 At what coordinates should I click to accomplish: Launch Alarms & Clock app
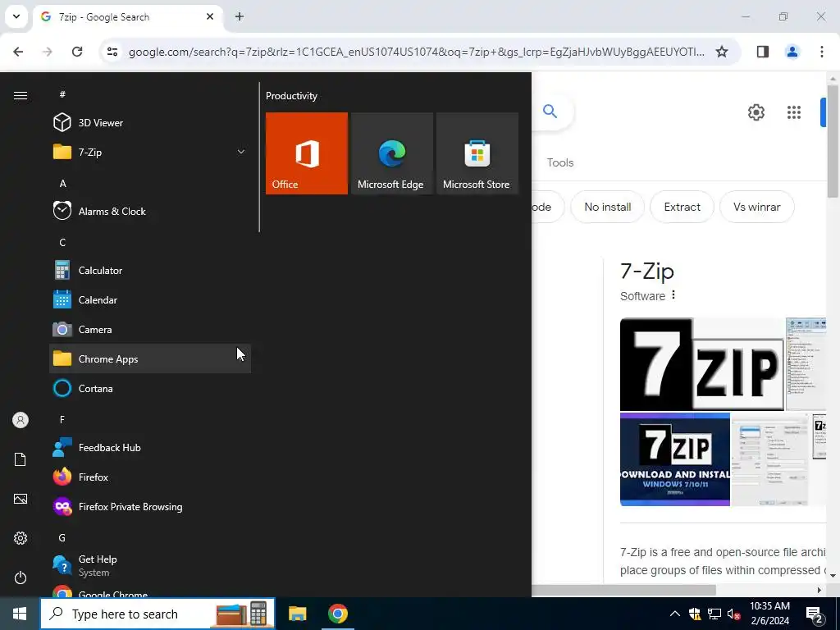click(x=150, y=211)
